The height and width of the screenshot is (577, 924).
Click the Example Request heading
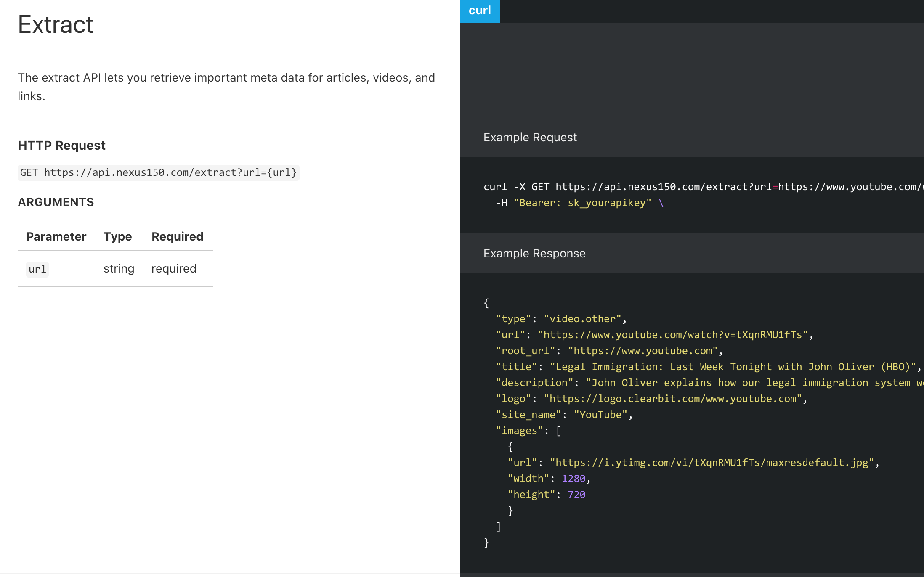tap(530, 138)
